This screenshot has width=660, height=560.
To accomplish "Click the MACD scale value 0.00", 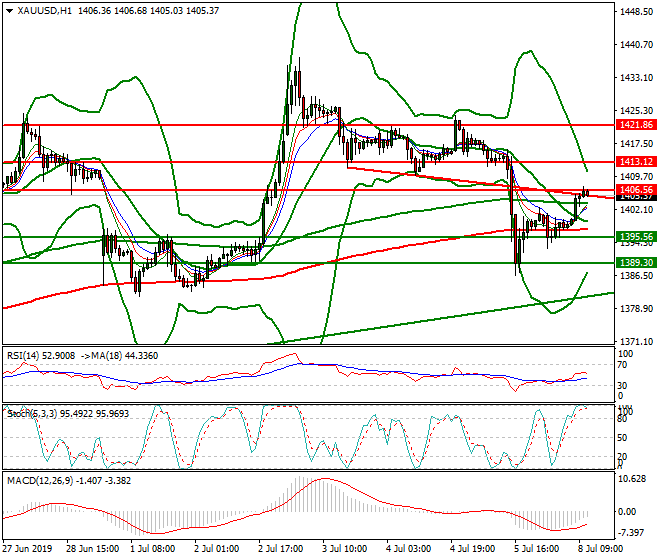I will (x=627, y=512).
